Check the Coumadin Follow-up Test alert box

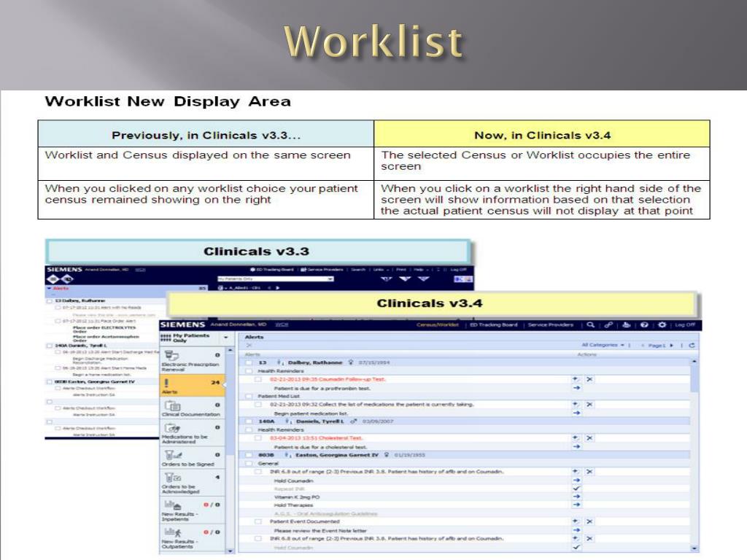[258, 379]
